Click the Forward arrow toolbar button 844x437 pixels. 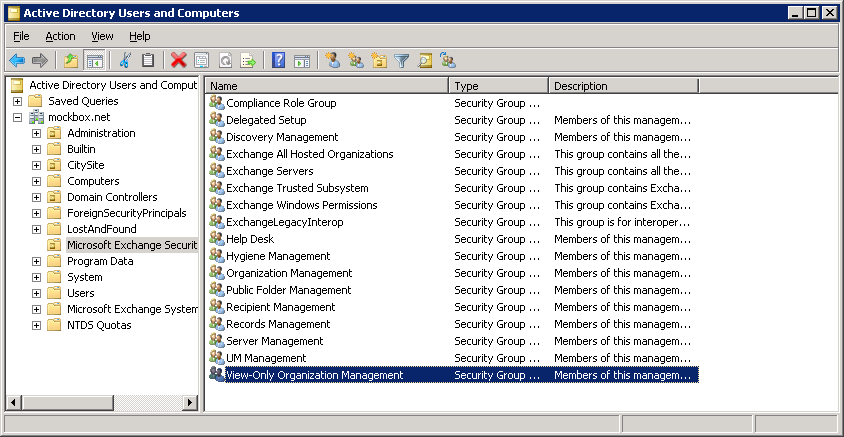(x=40, y=60)
